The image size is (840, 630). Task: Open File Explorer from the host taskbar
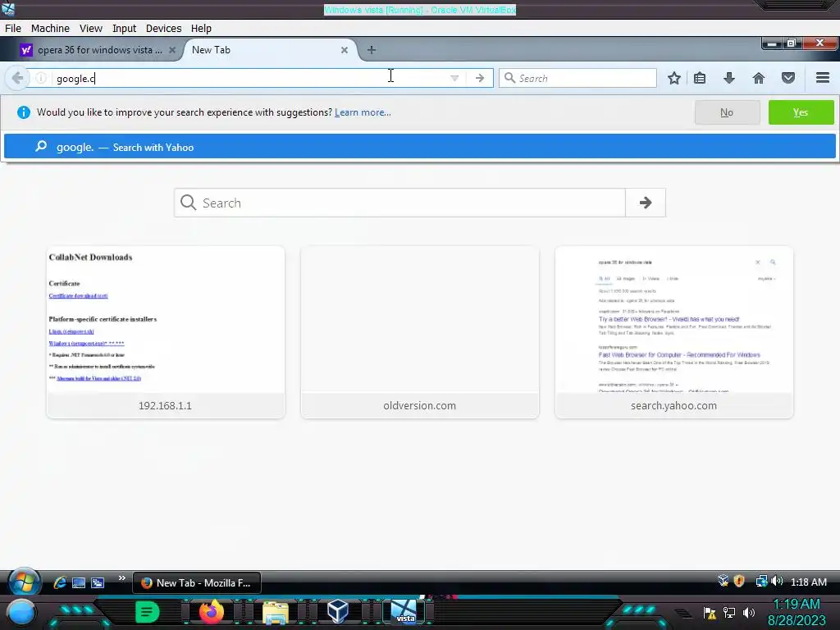[x=276, y=613]
